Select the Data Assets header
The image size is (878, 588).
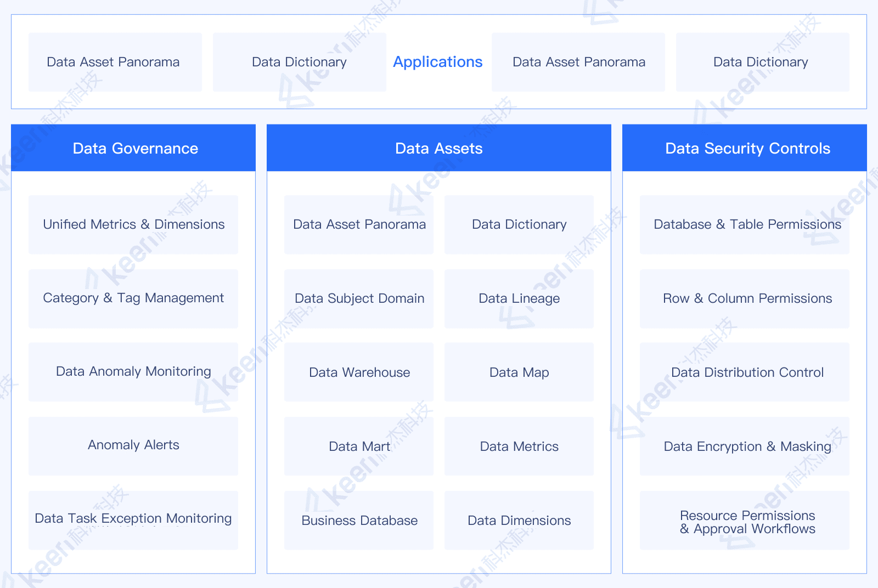click(438, 148)
